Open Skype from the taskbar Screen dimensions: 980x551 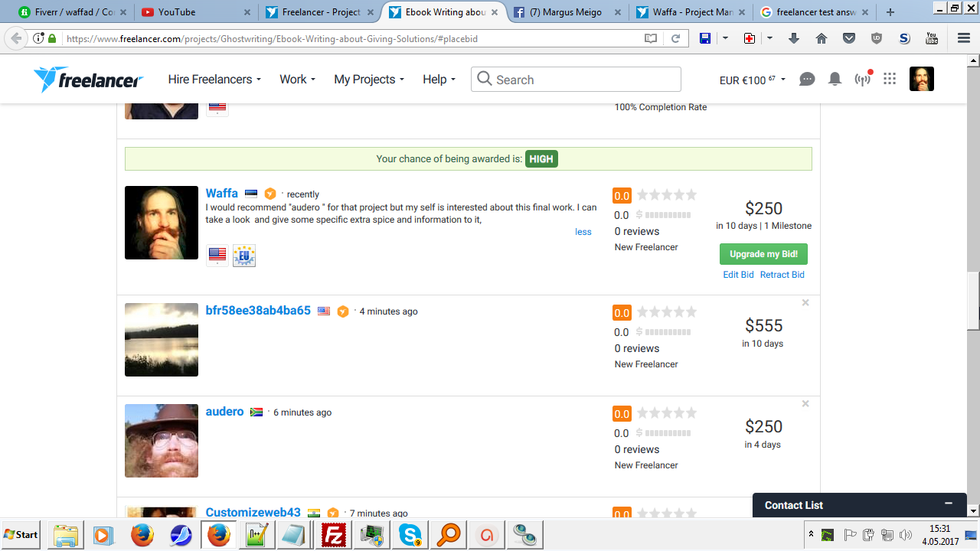tap(410, 535)
